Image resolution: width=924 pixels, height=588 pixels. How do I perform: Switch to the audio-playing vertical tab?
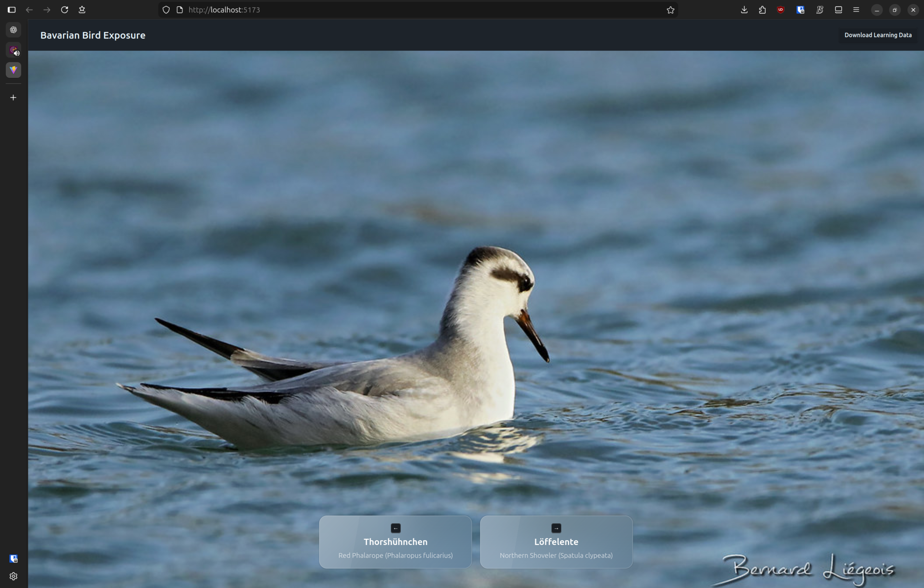click(13, 50)
